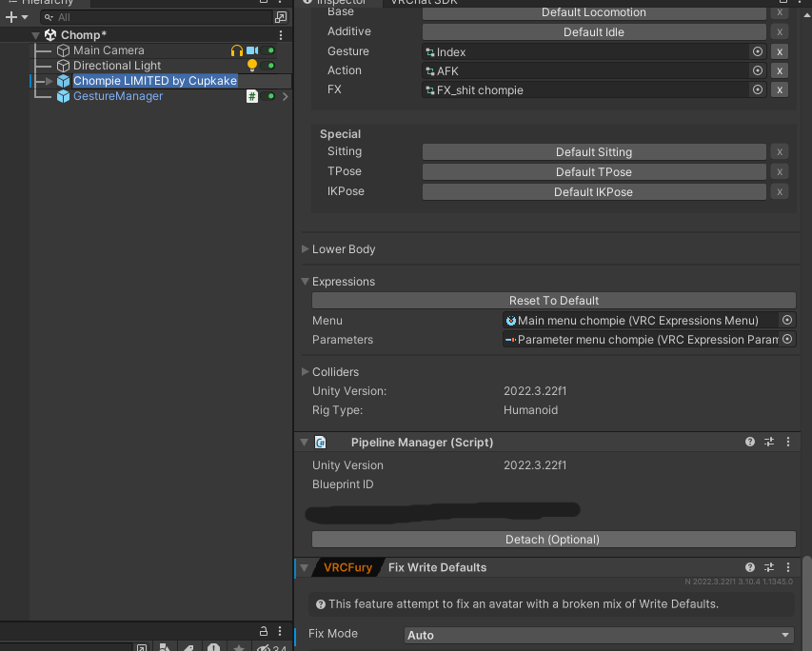
Task: Click the GestureManager prefab cube icon
Action: point(63,96)
